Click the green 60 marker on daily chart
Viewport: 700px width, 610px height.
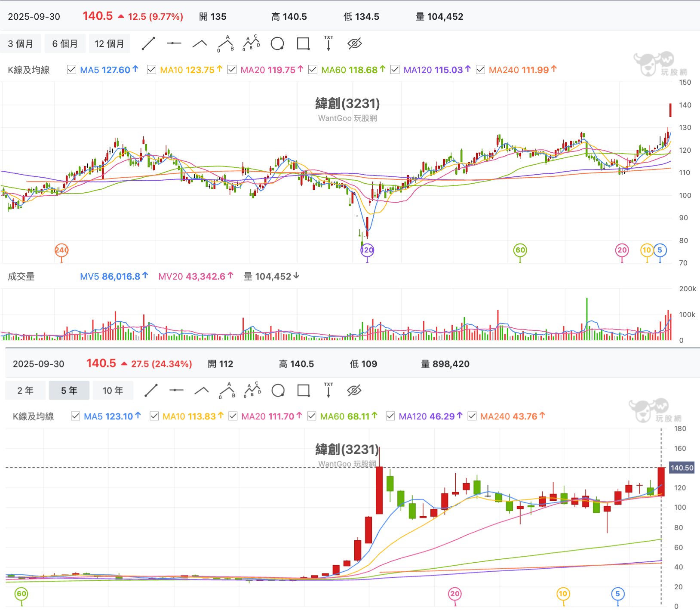(x=520, y=250)
